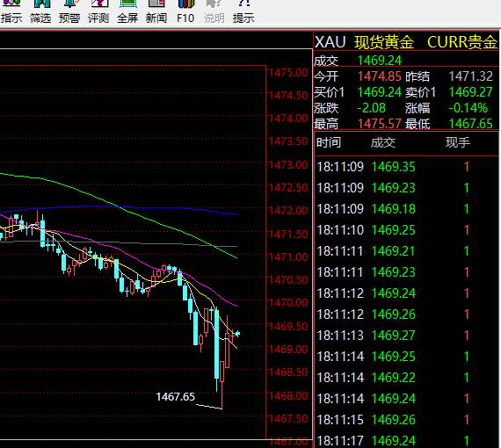Image resolution: width=501 pixels, height=448 pixels.
Task: Select the 18:11:17 tick priced 1469.24
Action: click(406, 441)
